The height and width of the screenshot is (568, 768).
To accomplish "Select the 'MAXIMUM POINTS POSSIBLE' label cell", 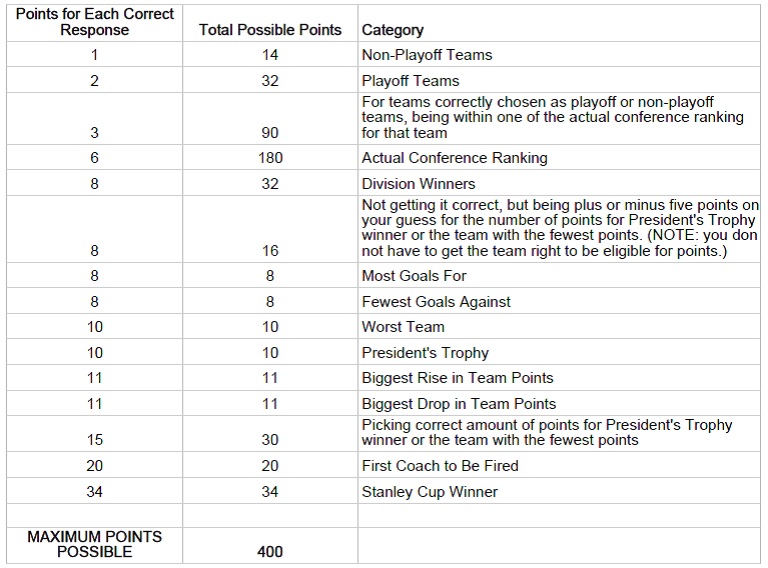I will coord(95,545).
